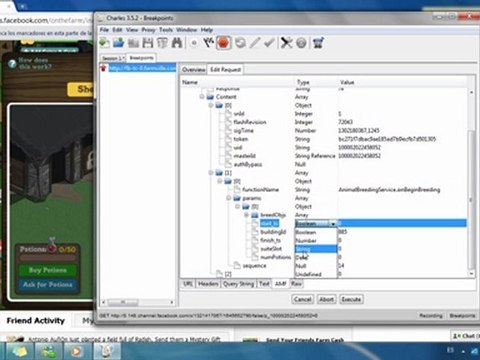
Task: Click the Execute button
Action: pos(351,299)
